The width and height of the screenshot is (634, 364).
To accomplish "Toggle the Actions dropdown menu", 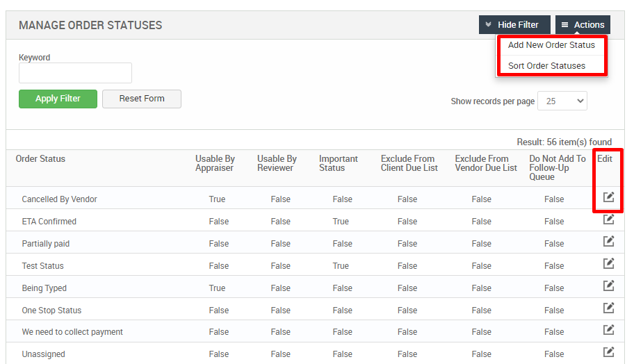I will 583,25.
